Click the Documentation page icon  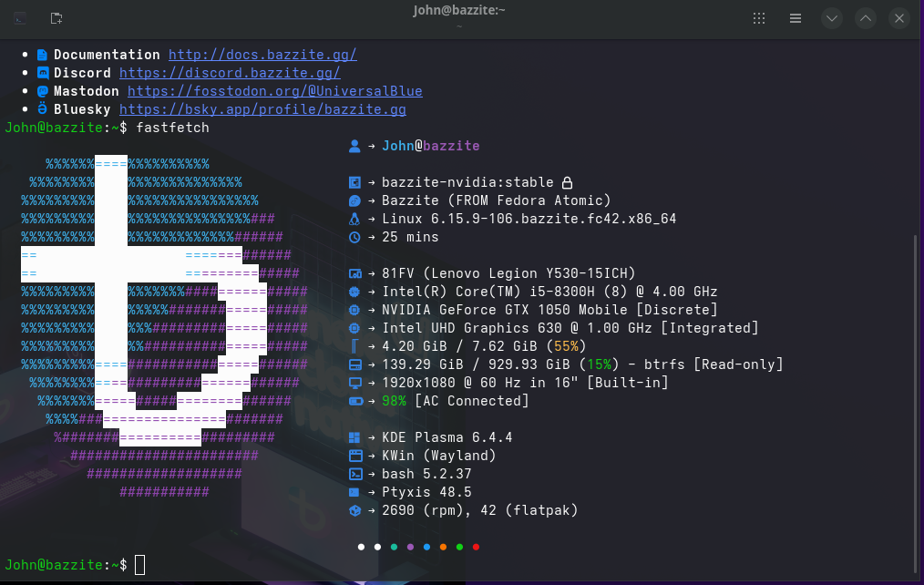(42, 55)
